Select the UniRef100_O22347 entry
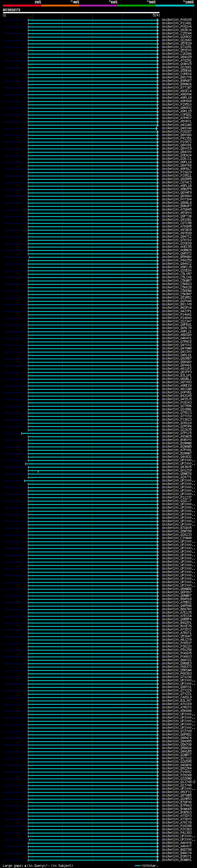This screenshot has width=197, height=868. pyautogui.click(x=177, y=321)
